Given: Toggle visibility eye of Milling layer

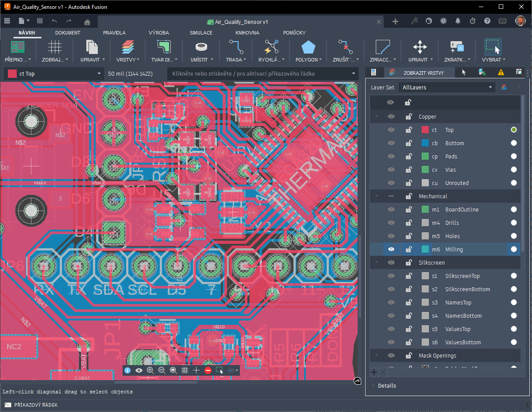Looking at the screenshot, I should coord(391,250).
